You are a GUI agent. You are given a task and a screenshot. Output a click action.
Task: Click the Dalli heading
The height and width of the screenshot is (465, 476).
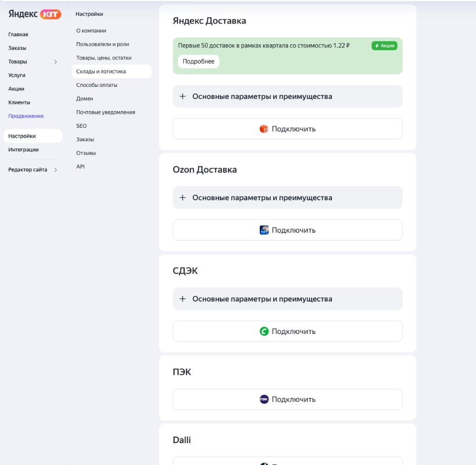(182, 440)
